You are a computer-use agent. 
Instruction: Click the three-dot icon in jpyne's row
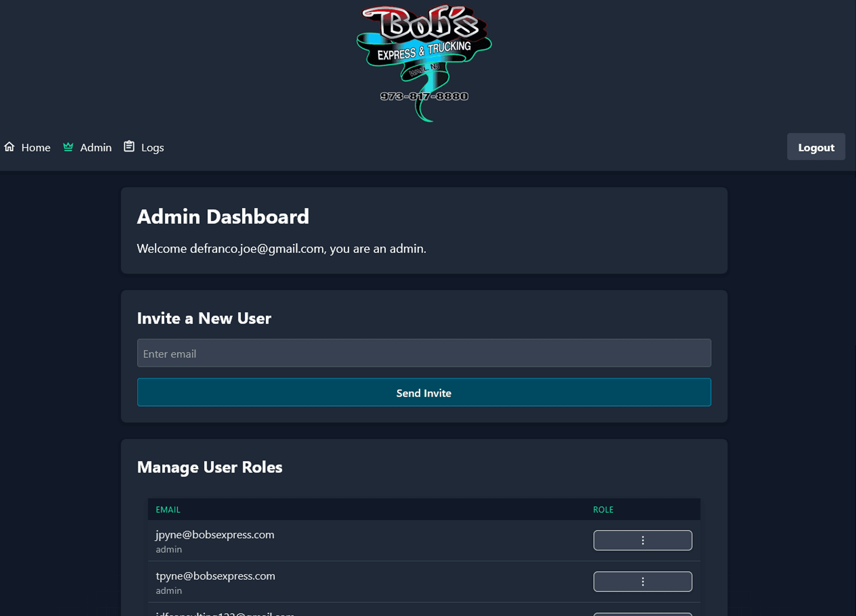click(642, 540)
